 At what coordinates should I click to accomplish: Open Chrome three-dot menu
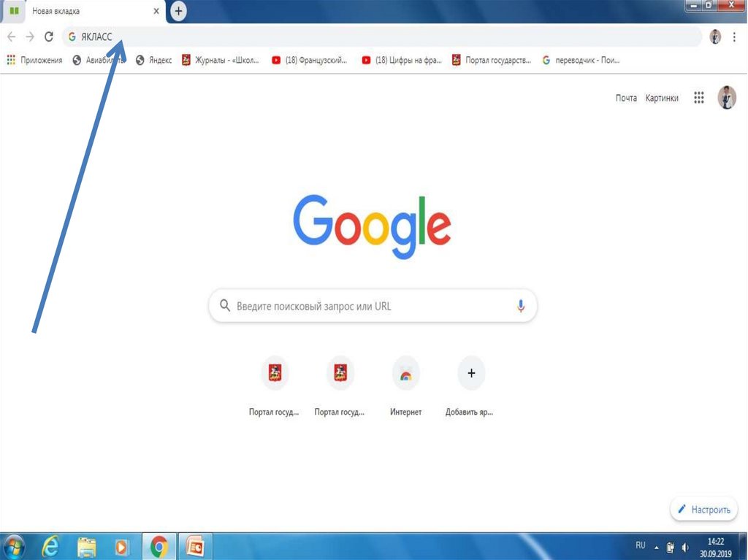tap(734, 37)
